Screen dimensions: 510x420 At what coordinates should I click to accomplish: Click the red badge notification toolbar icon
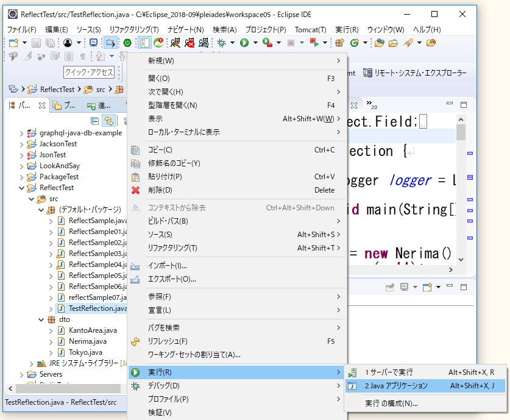pyautogui.click(x=158, y=43)
